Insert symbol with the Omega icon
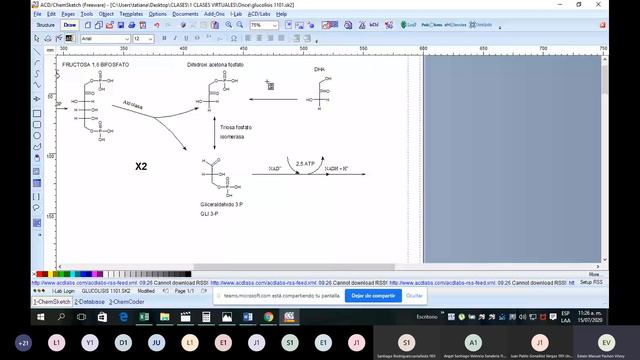640x360 pixels. pos(233,38)
